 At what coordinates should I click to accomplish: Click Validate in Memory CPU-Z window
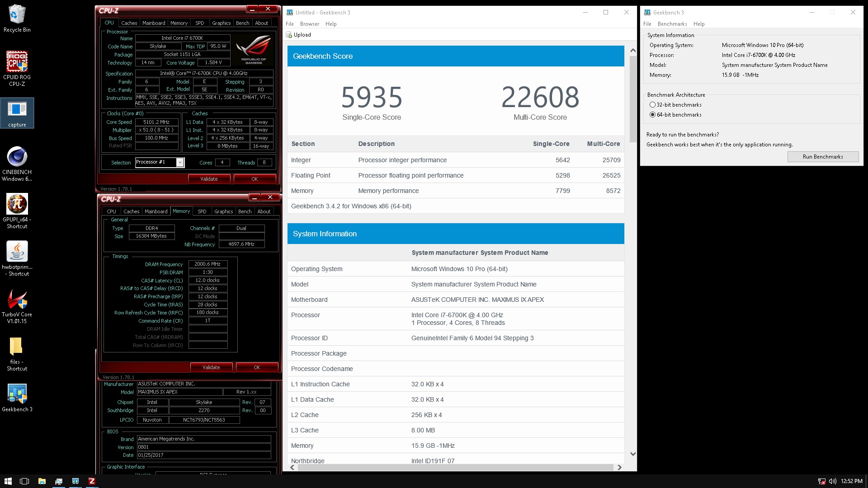point(211,367)
